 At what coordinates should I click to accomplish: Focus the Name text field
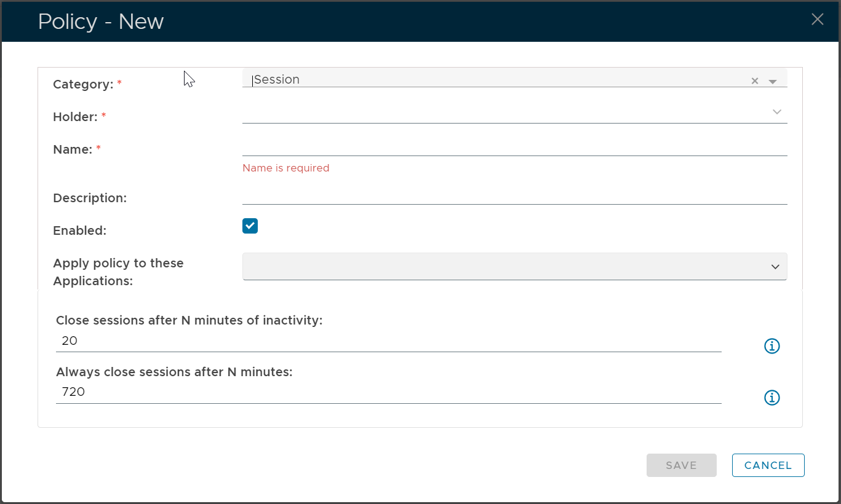(514, 146)
